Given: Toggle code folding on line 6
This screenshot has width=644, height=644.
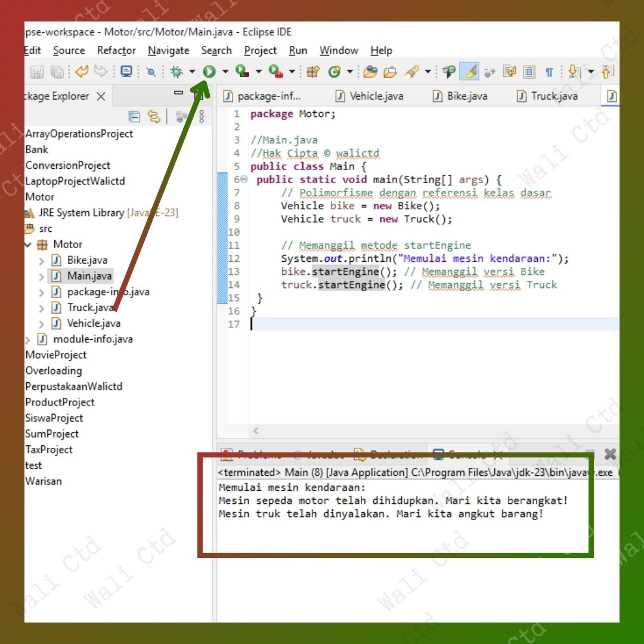Looking at the screenshot, I should click(x=244, y=179).
